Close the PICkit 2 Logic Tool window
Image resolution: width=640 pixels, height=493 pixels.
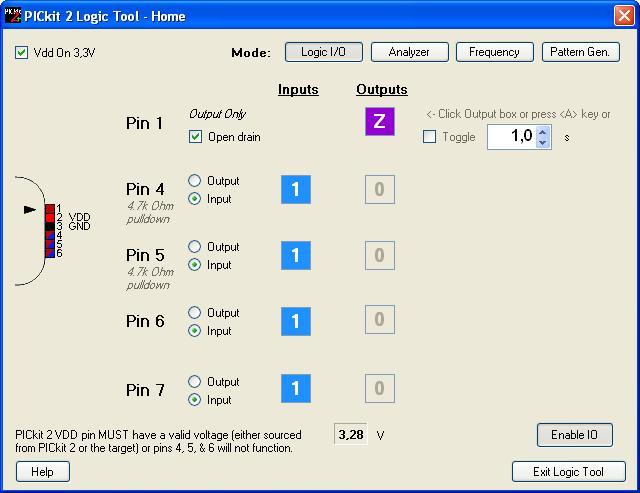coord(624,16)
